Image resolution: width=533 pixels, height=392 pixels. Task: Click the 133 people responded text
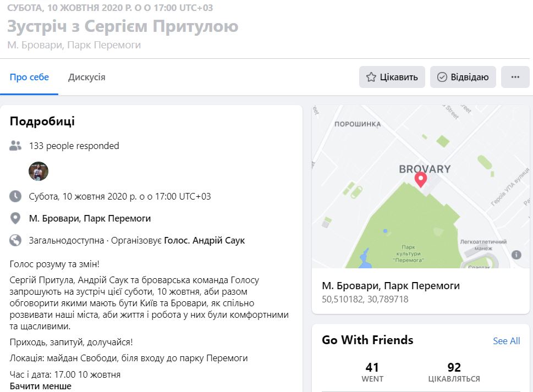[74, 146]
